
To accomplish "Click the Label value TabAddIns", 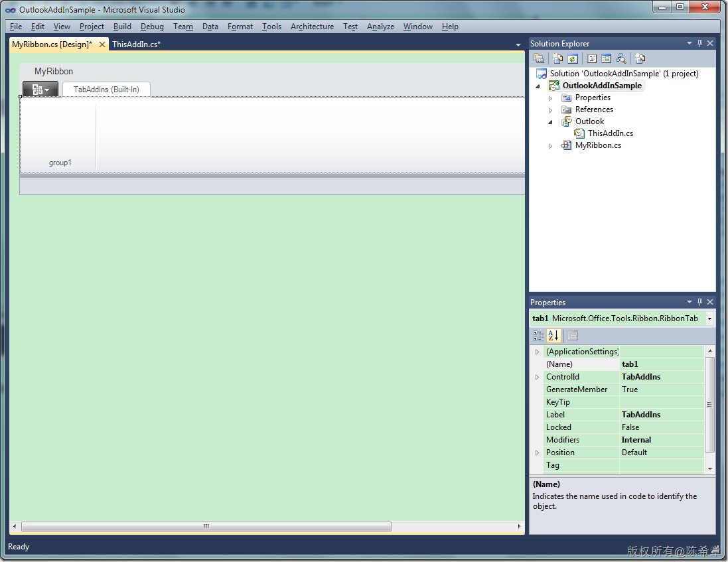I will [662, 415].
